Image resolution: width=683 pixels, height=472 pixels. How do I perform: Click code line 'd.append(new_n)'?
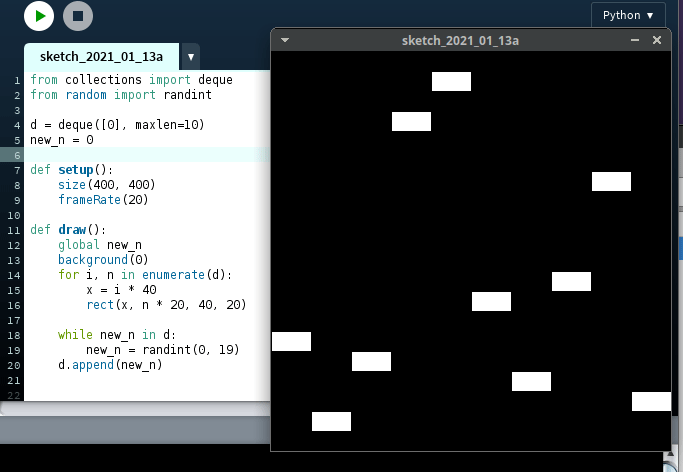coord(110,364)
